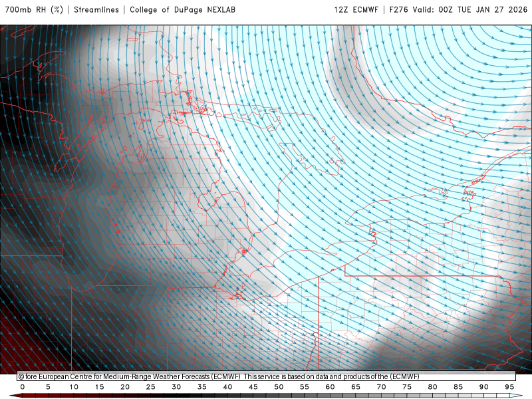Screen dimensions: 532x399
Task: Select 'Valid: 00Z TUE JAN 27 2026' text
Action: tap(470, 9)
